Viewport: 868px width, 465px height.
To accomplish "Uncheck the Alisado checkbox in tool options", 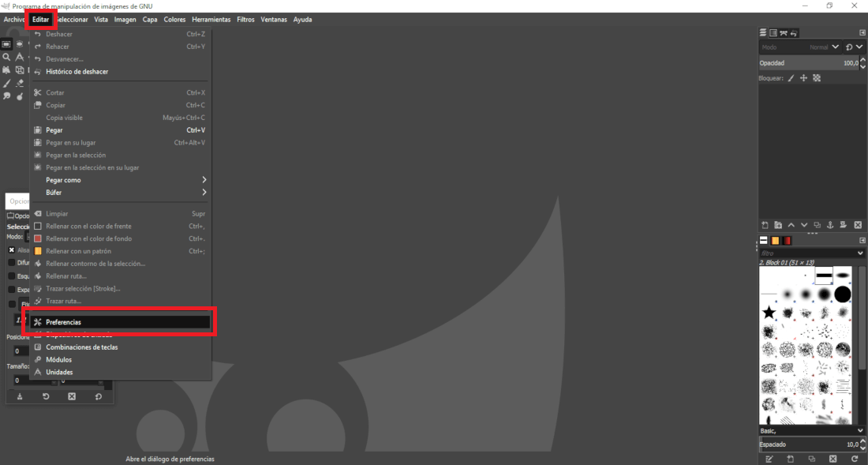I will 12,249.
